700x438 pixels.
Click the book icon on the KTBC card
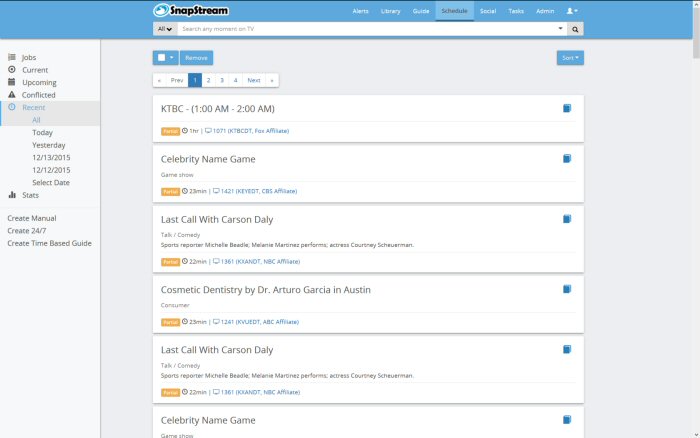(x=567, y=108)
